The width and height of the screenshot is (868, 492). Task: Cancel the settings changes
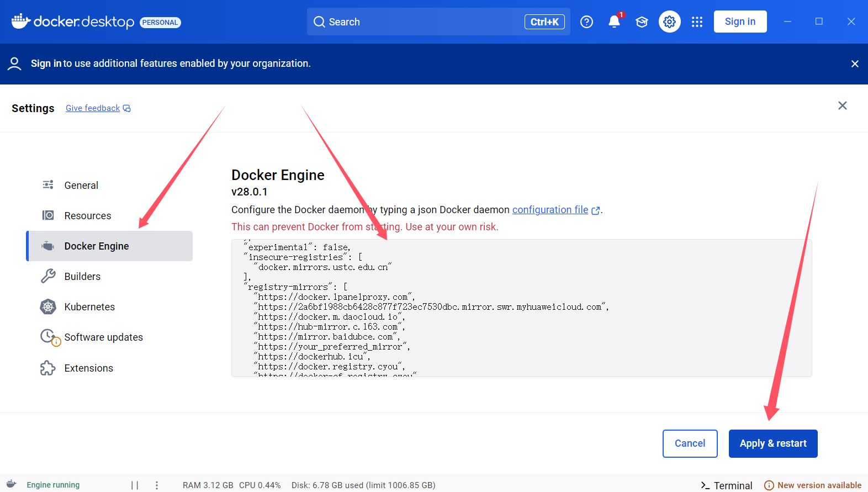[x=690, y=443]
